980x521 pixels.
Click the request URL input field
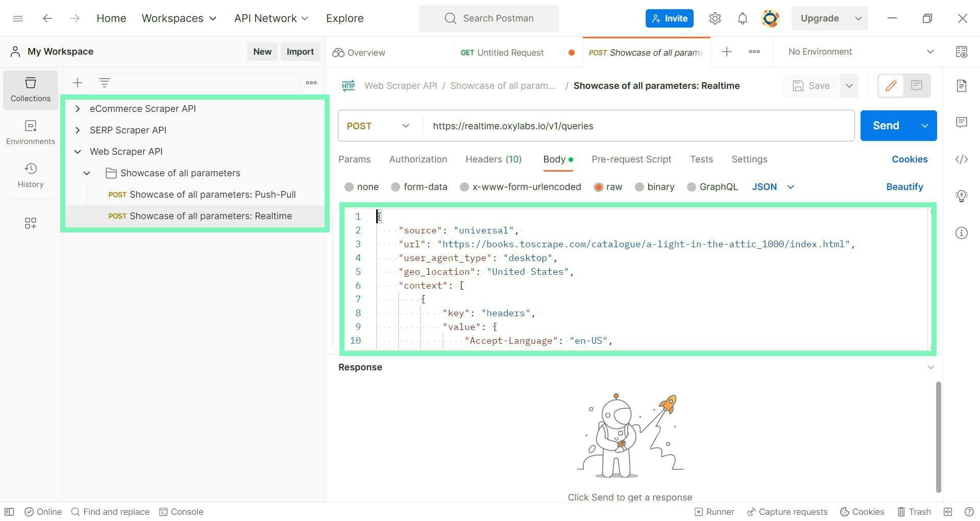pyautogui.click(x=639, y=126)
